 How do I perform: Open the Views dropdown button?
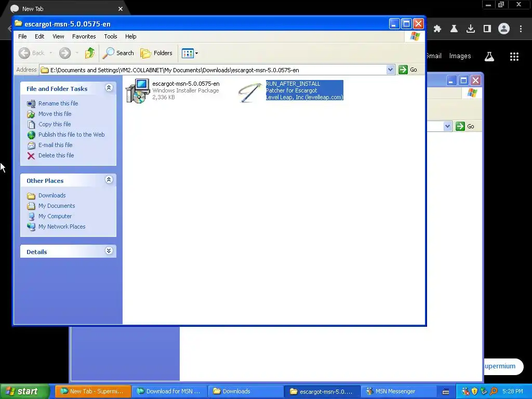190,53
